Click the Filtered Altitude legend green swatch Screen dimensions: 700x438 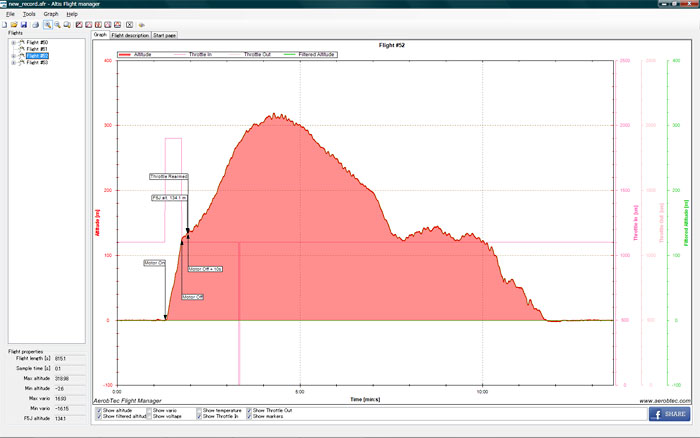[x=290, y=54]
